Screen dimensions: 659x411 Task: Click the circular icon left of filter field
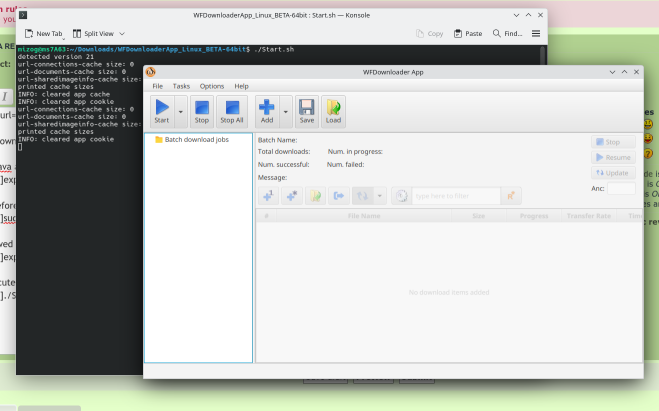(x=402, y=196)
